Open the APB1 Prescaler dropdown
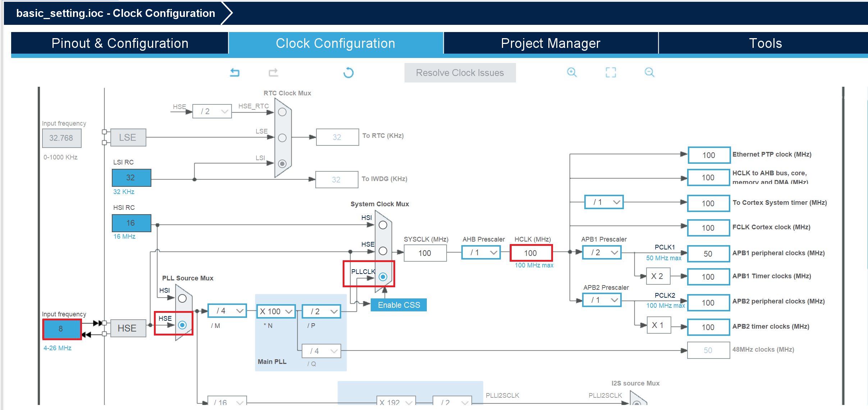The image size is (868, 410). [602, 253]
